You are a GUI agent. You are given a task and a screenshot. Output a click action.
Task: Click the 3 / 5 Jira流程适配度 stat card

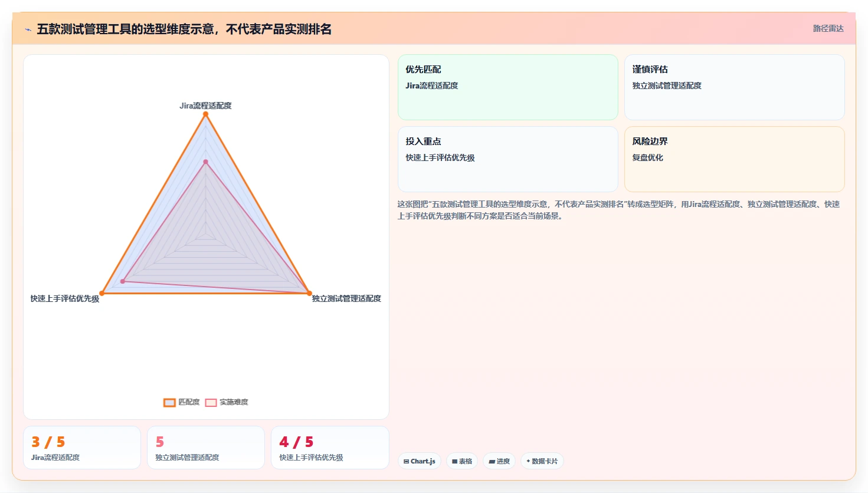pos(82,448)
